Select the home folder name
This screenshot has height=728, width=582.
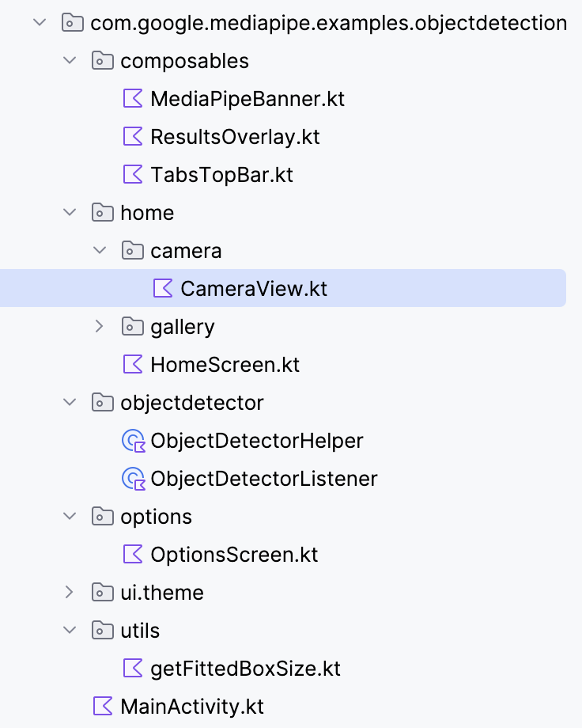(147, 213)
